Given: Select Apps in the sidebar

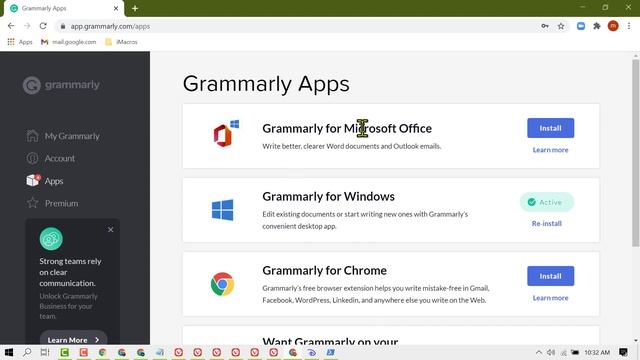Looking at the screenshot, I should pyautogui.click(x=45, y=180).
